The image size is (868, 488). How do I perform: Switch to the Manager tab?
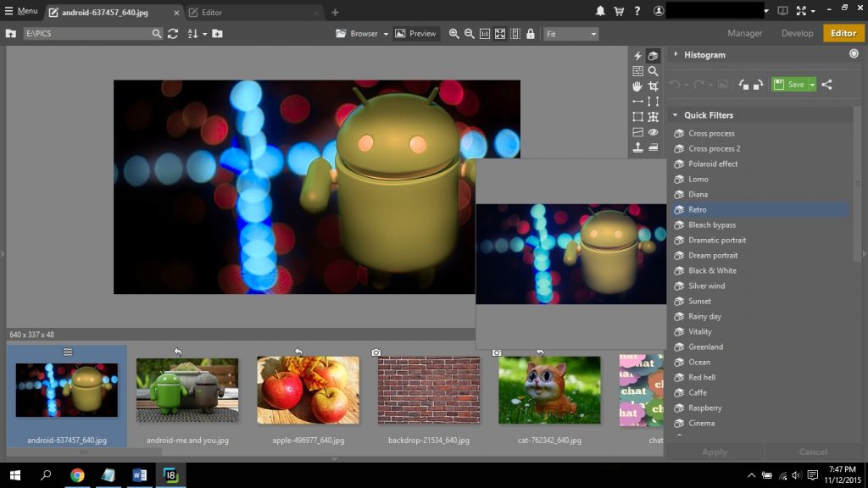(744, 33)
